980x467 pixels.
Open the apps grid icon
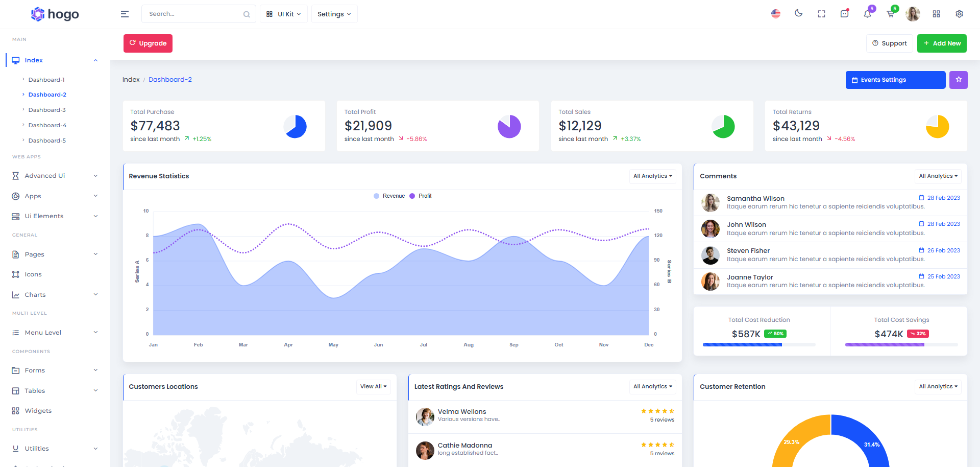tap(936, 14)
